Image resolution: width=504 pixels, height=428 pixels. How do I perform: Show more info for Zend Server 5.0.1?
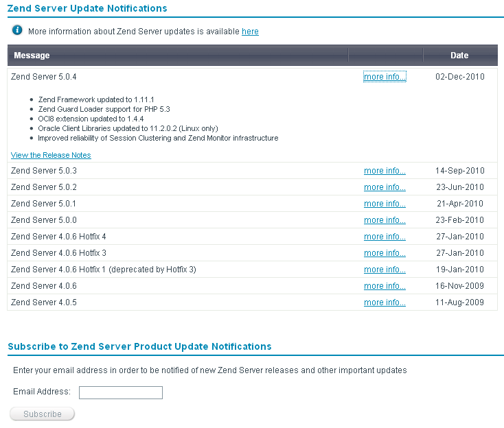coord(385,204)
